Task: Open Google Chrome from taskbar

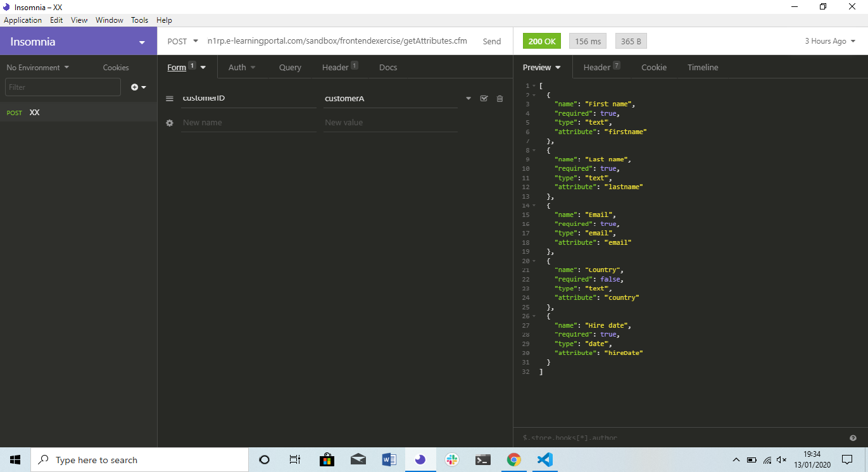Action: click(513, 460)
